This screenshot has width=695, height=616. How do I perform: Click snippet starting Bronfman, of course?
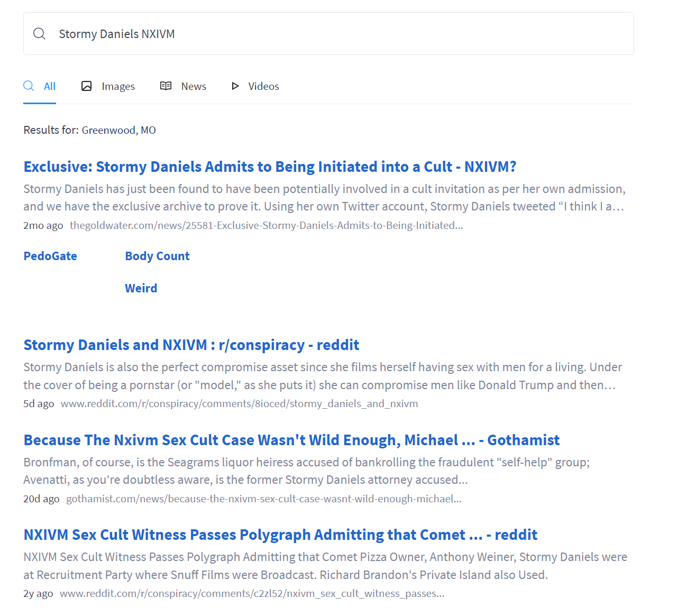(x=307, y=471)
